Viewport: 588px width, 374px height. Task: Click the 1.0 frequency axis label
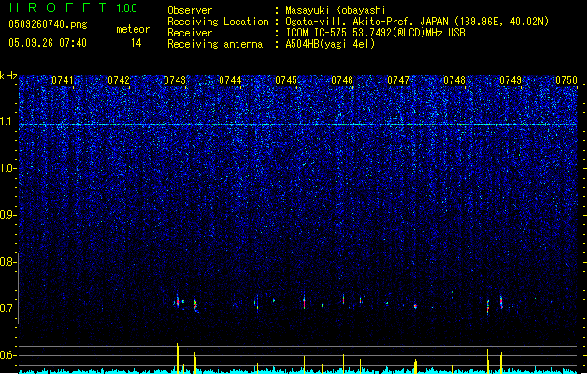(7, 168)
